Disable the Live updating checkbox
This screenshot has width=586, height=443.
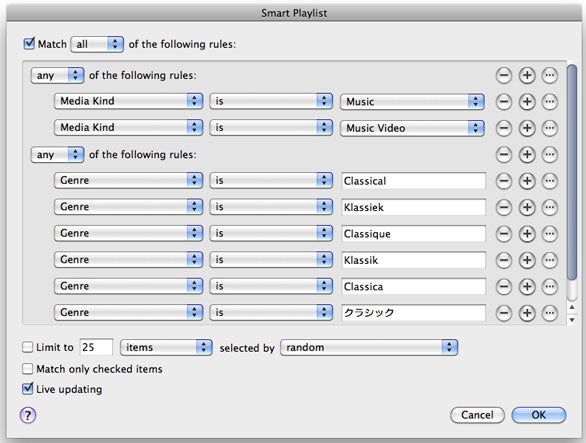click(x=28, y=389)
